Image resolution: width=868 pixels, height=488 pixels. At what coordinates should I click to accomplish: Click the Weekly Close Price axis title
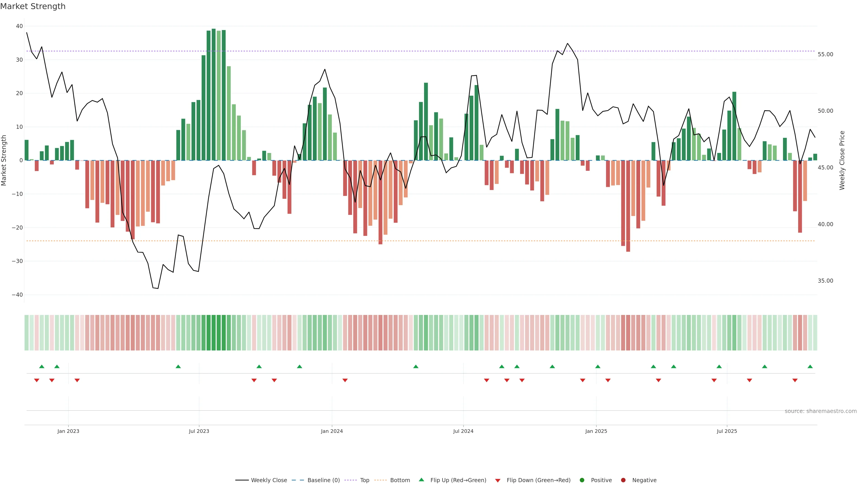842,160
